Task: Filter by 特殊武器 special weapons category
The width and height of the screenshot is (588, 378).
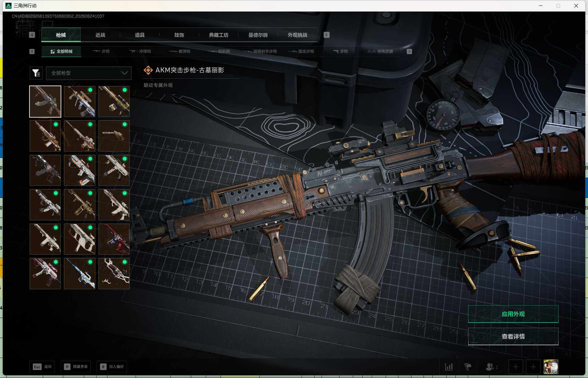Action: point(380,52)
